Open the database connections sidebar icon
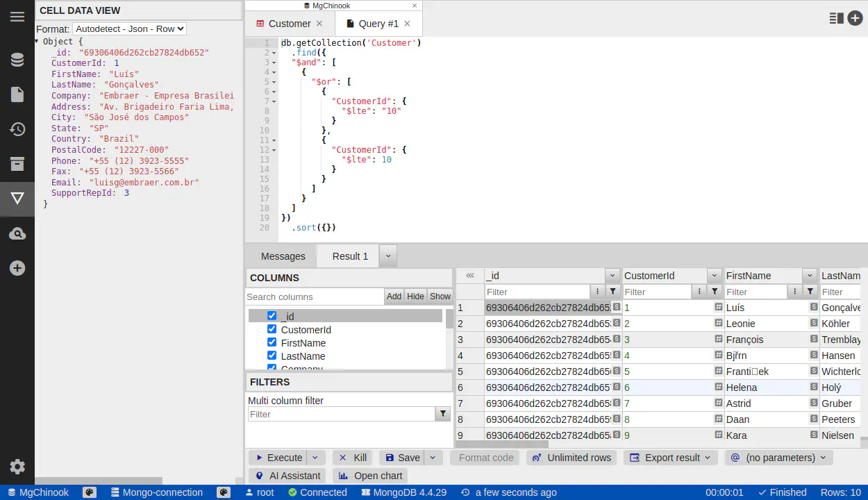The height and width of the screenshot is (500, 868). coord(17,60)
